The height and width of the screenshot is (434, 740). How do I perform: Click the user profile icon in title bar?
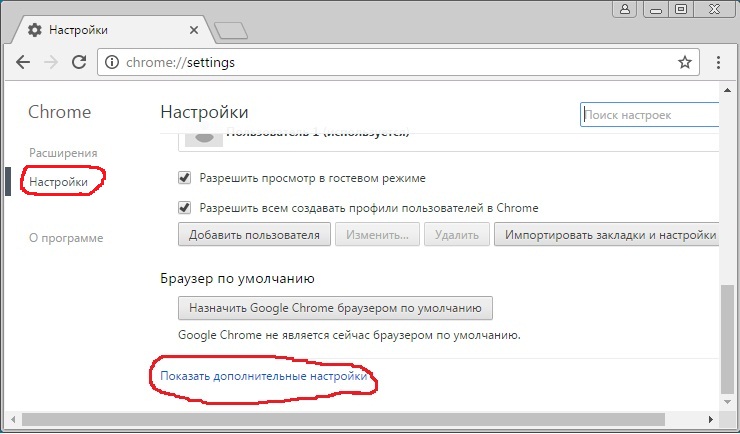pyautogui.click(x=625, y=9)
